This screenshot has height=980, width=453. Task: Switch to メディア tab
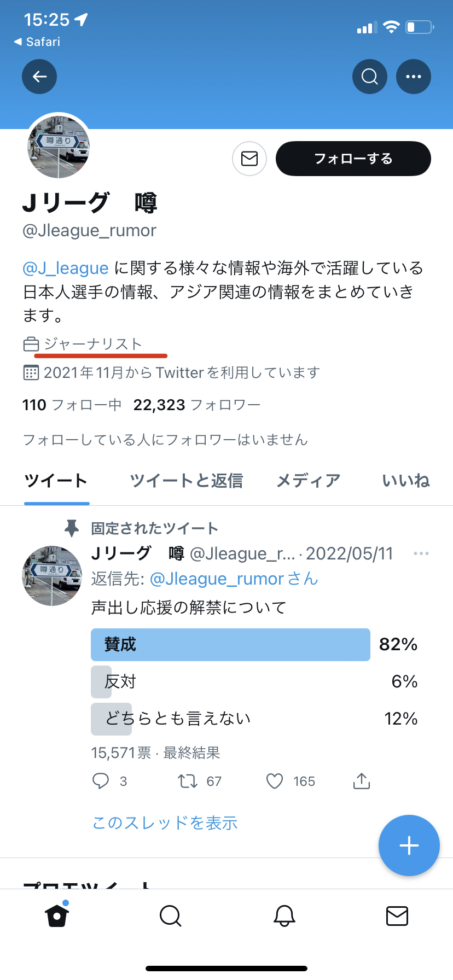pyautogui.click(x=309, y=481)
